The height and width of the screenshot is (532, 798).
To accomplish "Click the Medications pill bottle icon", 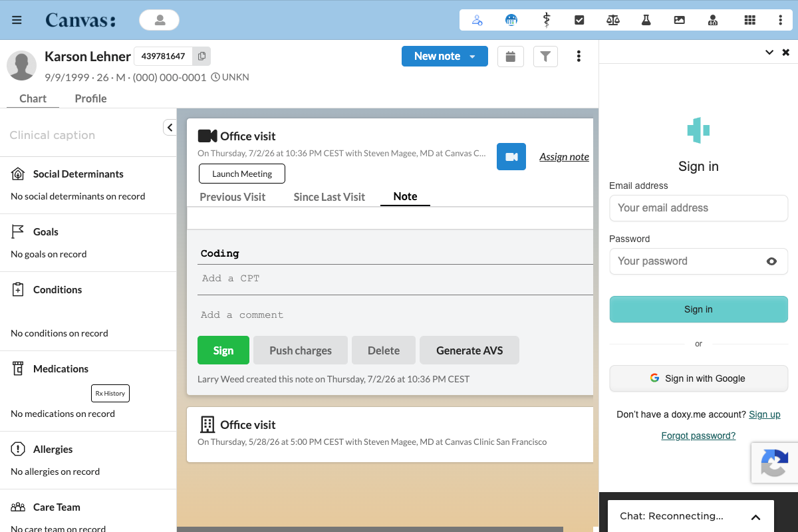I will 18,369.
